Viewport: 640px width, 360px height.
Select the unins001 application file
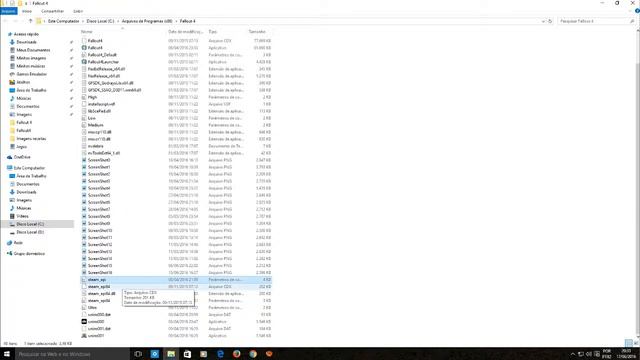point(96,336)
